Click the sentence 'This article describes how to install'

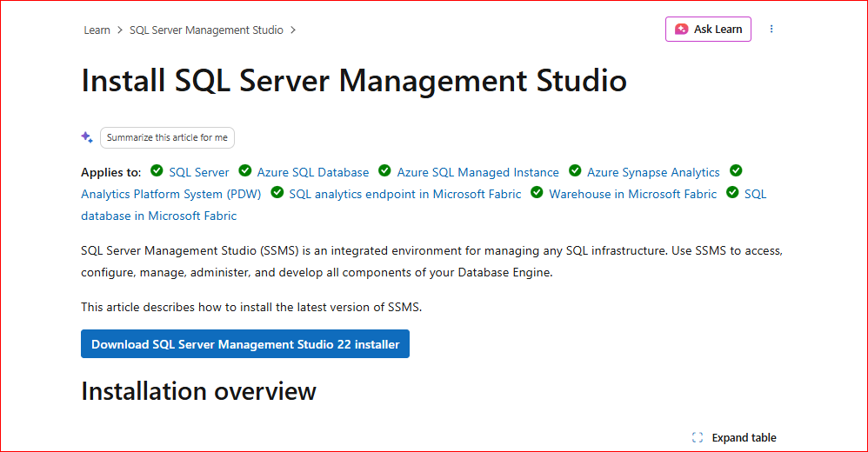(251, 307)
